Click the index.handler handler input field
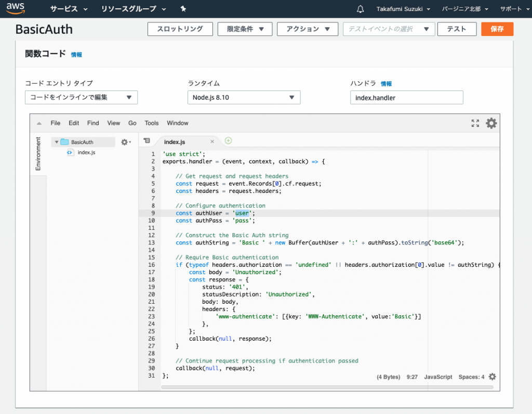 [406, 97]
